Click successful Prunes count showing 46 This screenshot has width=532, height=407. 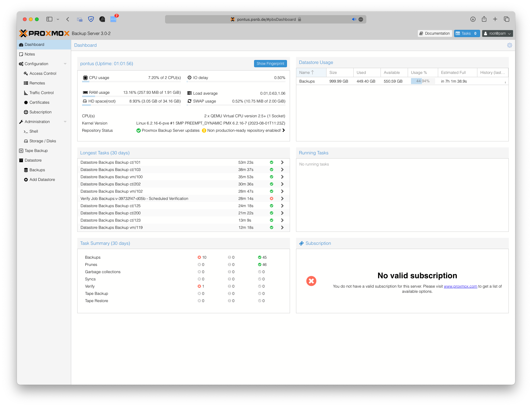262,264
